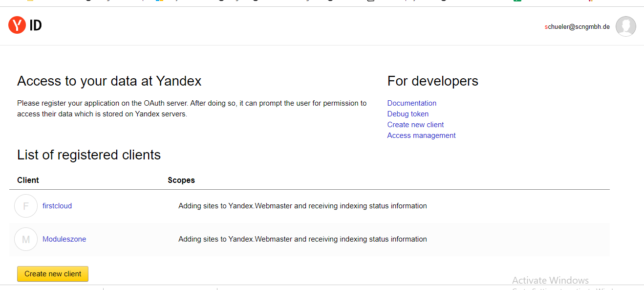Viewport: 644px width, 290px height.
Task: Click the account email schueler@scngmbh.de
Action: click(x=577, y=27)
